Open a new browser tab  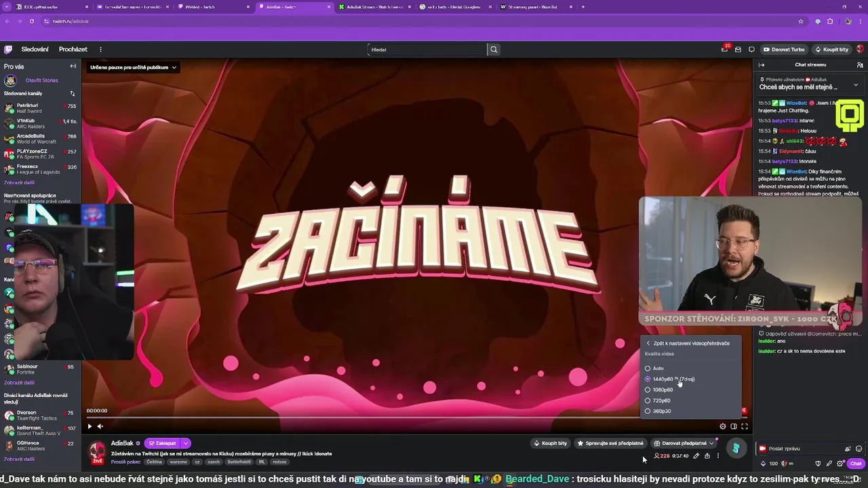click(x=583, y=7)
